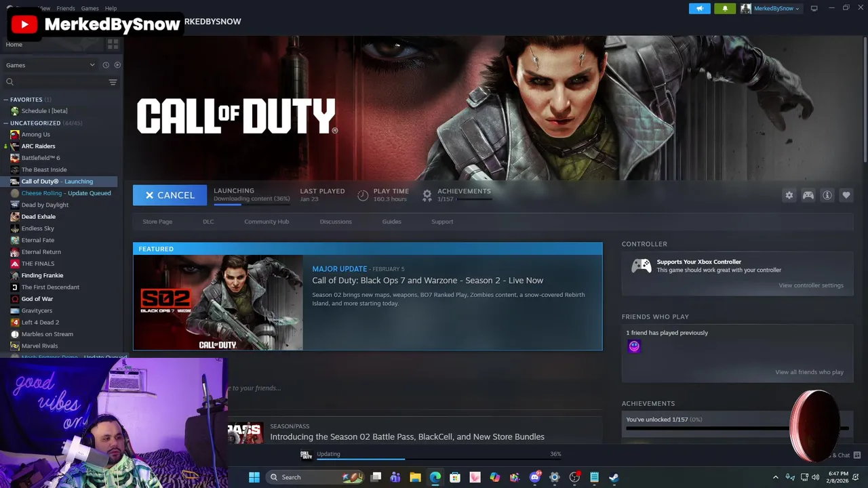The image size is (868, 488).
Task: Select ARC Raiders in the library list
Action: [38, 146]
